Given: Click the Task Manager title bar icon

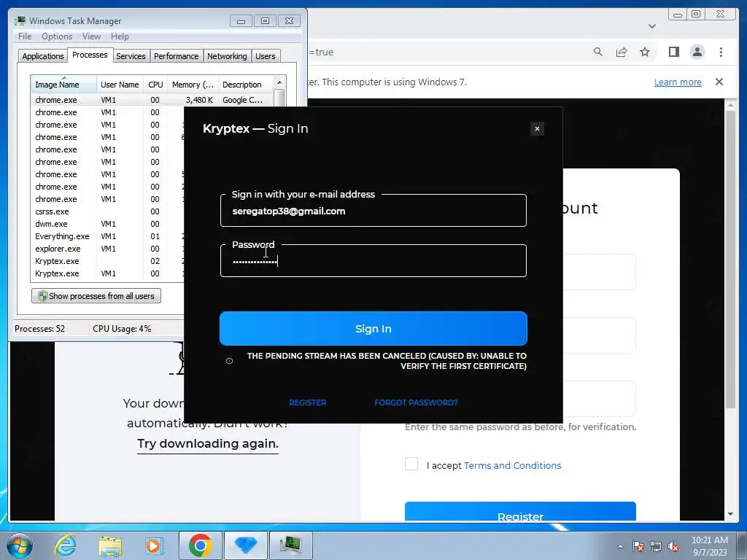Looking at the screenshot, I should 20,20.
